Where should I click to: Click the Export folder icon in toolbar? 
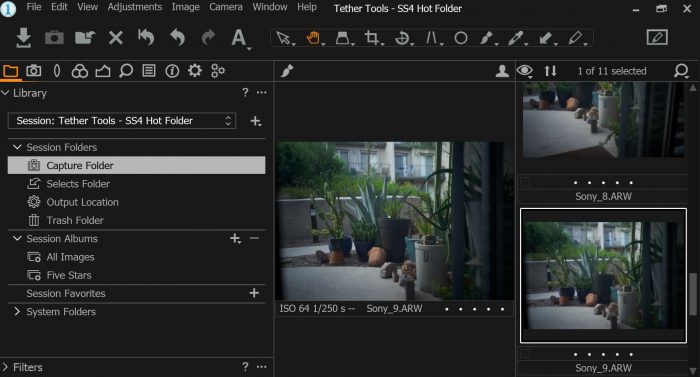coord(85,38)
